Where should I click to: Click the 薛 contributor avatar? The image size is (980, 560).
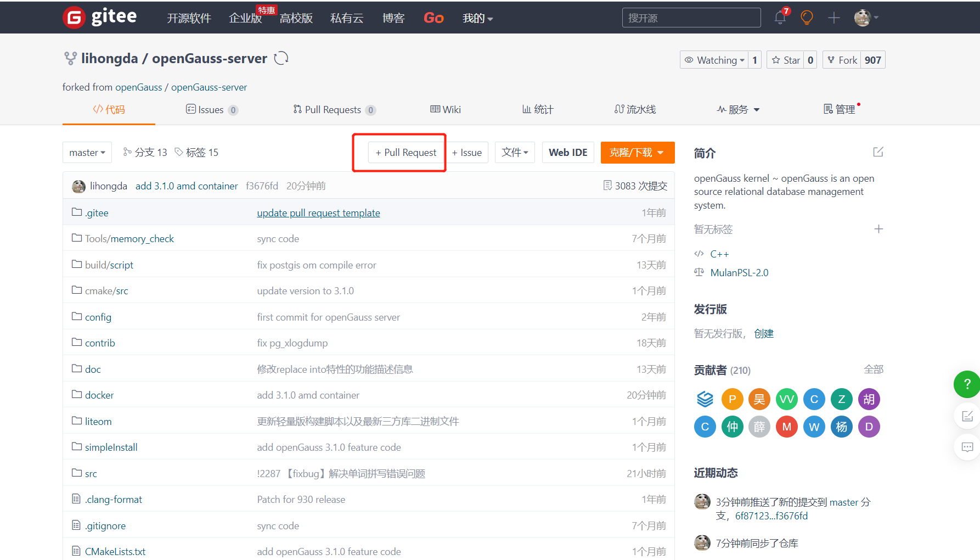[x=759, y=427]
